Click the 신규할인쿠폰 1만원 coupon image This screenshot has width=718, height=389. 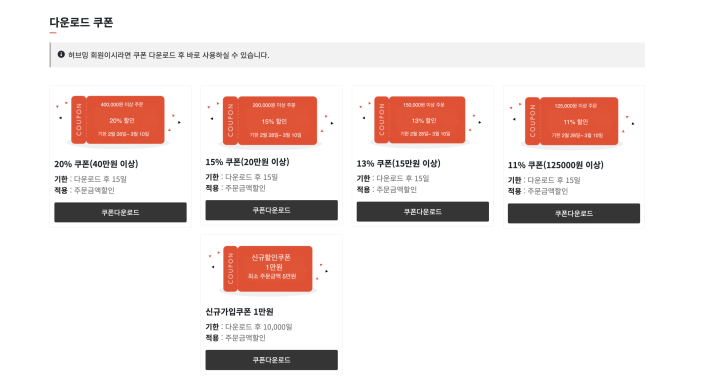(x=270, y=270)
